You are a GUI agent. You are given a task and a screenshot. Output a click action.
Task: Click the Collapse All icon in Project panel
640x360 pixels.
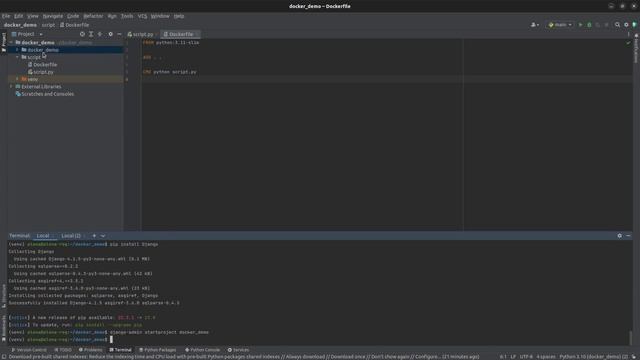(x=100, y=34)
